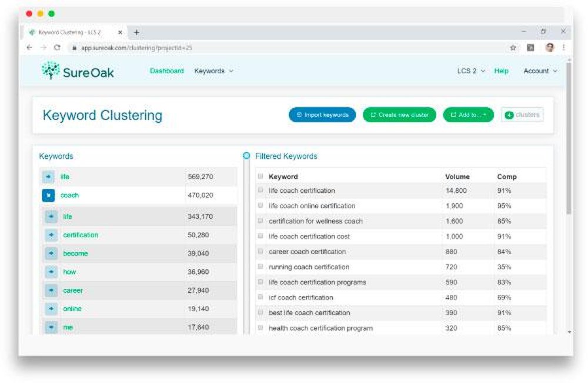
Task: Go to Dashboard
Action: tap(166, 71)
